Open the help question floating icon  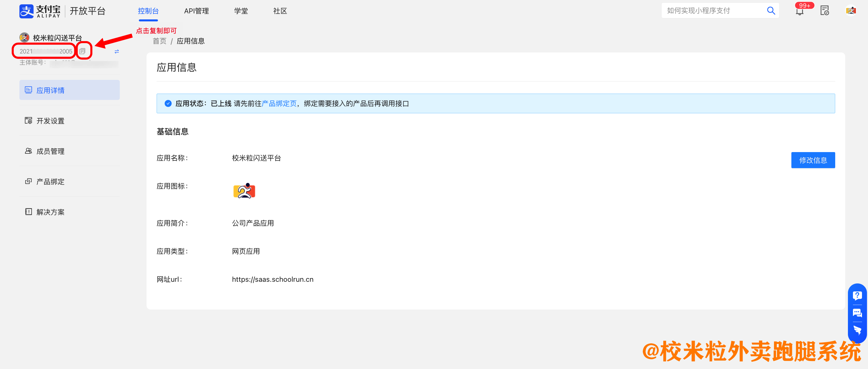point(857,295)
